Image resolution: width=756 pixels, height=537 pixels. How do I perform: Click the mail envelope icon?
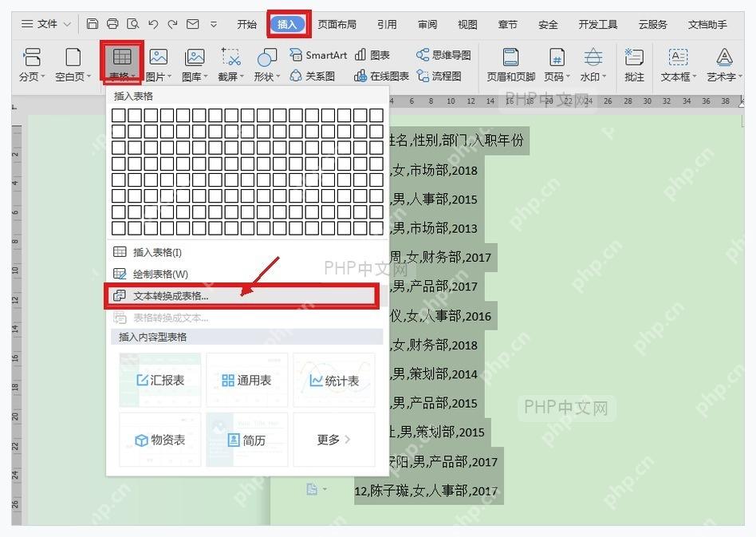[x=193, y=24]
